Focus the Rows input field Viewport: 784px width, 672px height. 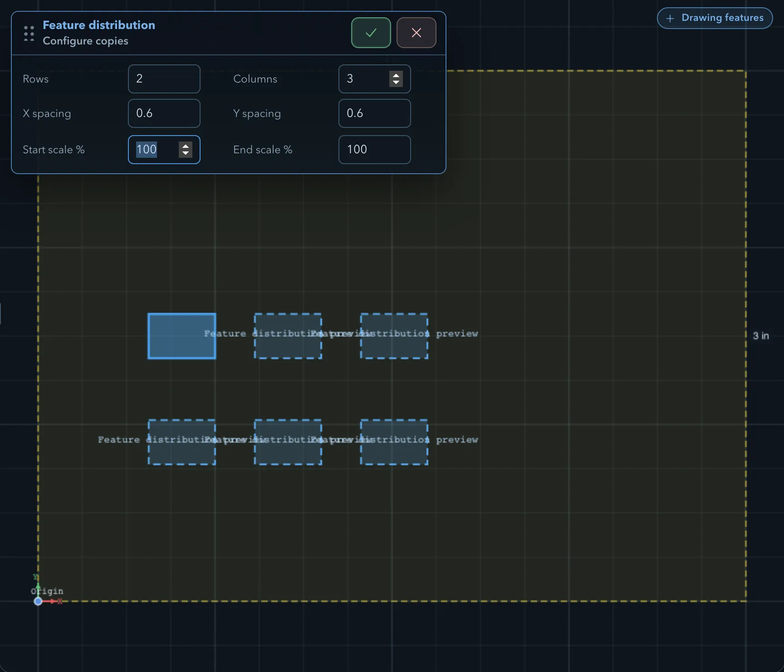(164, 79)
